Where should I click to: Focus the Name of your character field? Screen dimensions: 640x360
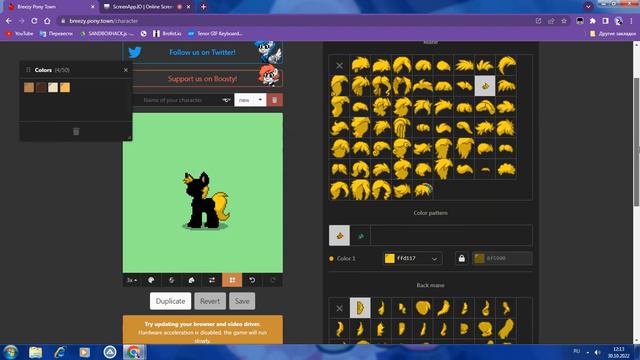178,100
